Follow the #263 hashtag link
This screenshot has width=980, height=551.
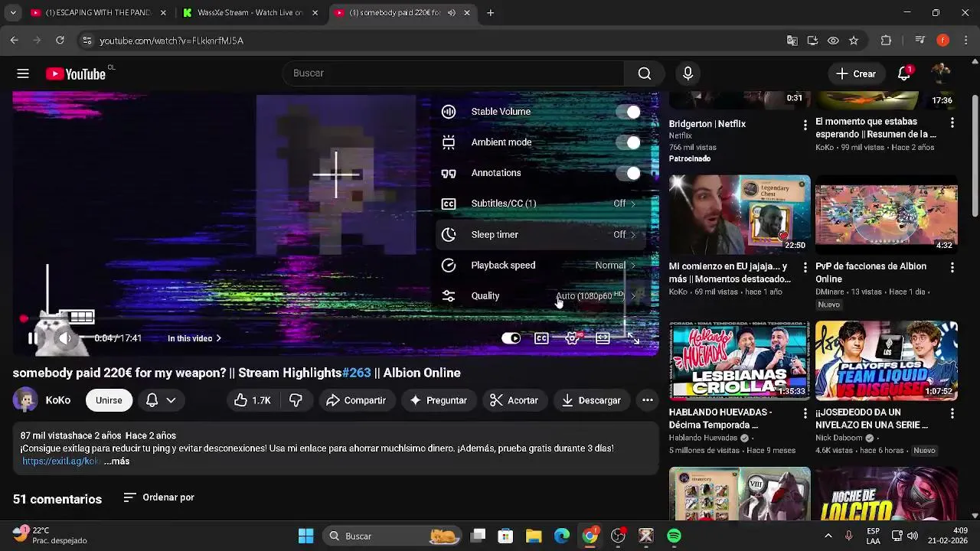point(356,373)
